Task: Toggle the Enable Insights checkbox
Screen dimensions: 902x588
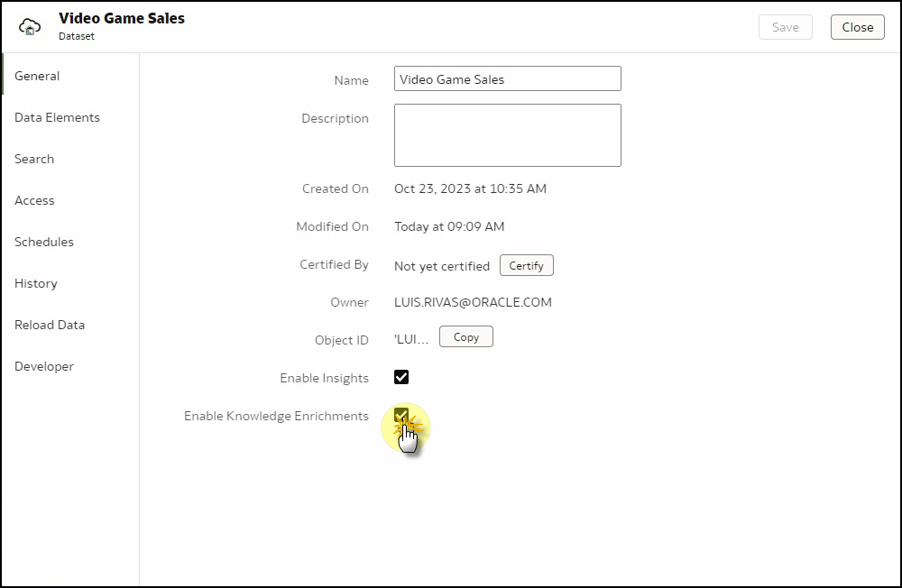Action: pyautogui.click(x=401, y=377)
